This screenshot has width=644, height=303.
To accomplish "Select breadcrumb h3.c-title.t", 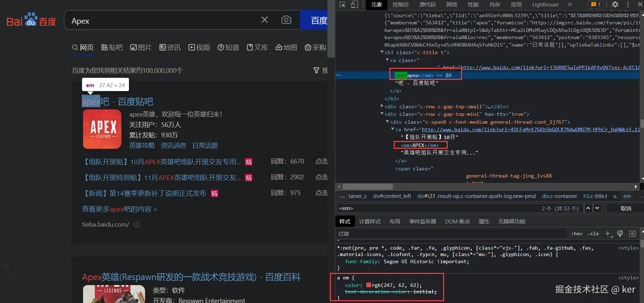I will (x=595, y=196).
